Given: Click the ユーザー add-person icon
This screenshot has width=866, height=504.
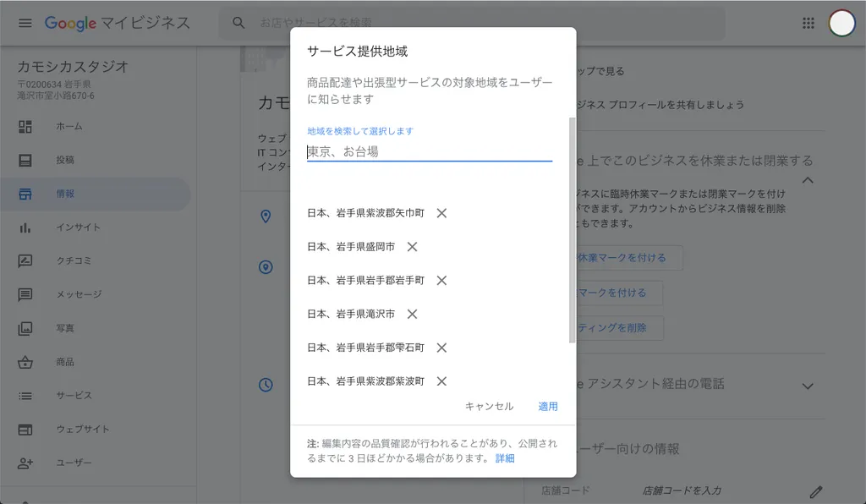Looking at the screenshot, I should 25,463.
